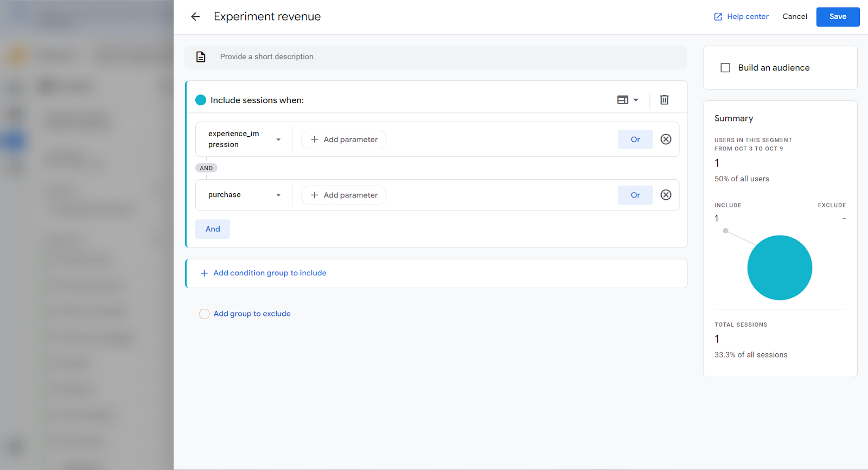
Task: Add condition group to include
Action: [x=270, y=273]
